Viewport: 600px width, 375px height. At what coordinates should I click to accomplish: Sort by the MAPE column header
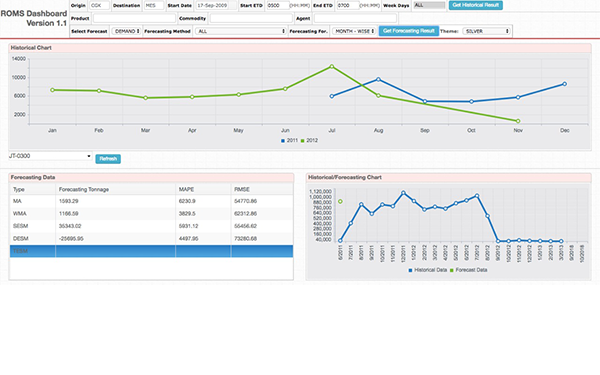[x=203, y=189]
